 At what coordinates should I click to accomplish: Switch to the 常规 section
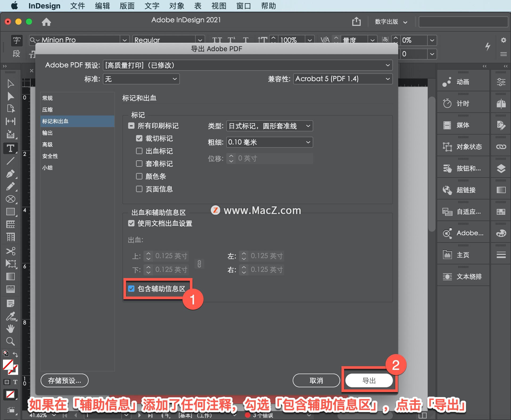(x=77, y=98)
